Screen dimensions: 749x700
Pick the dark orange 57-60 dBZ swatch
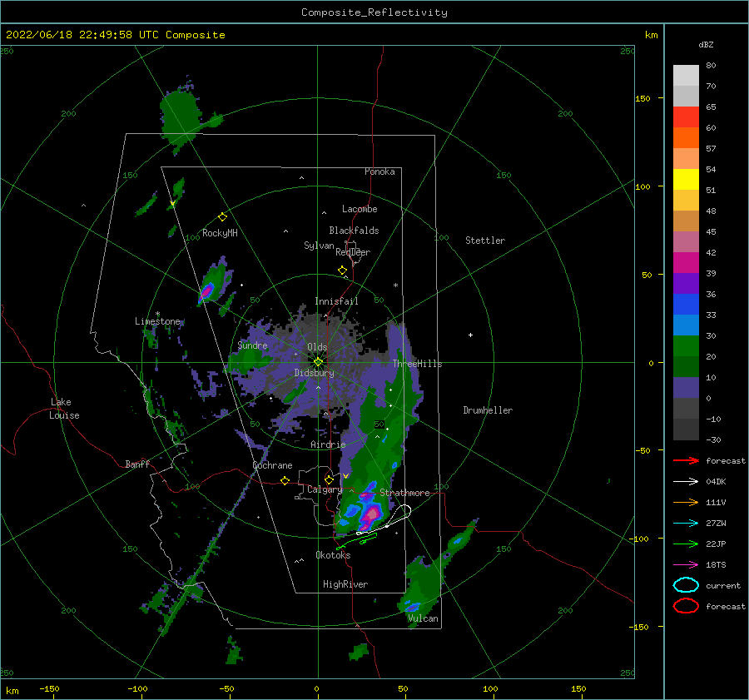[x=686, y=138]
